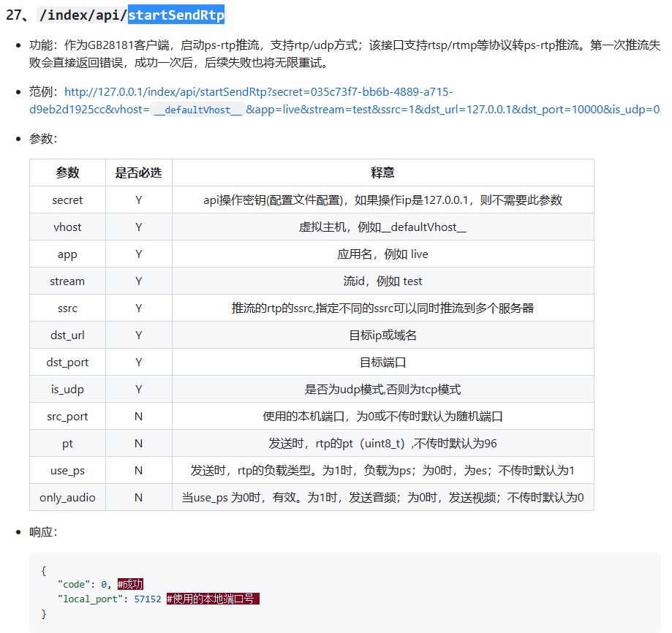Select the 'use_ps' parameter cell
672x633 pixels.
point(67,470)
